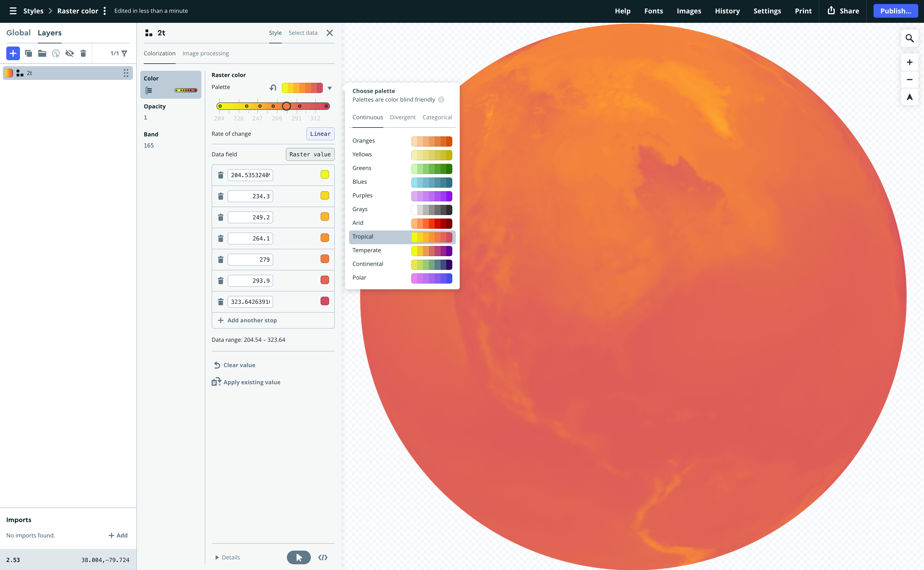Open the Settings menu
This screenshot has height=570, width=924.
767,11
